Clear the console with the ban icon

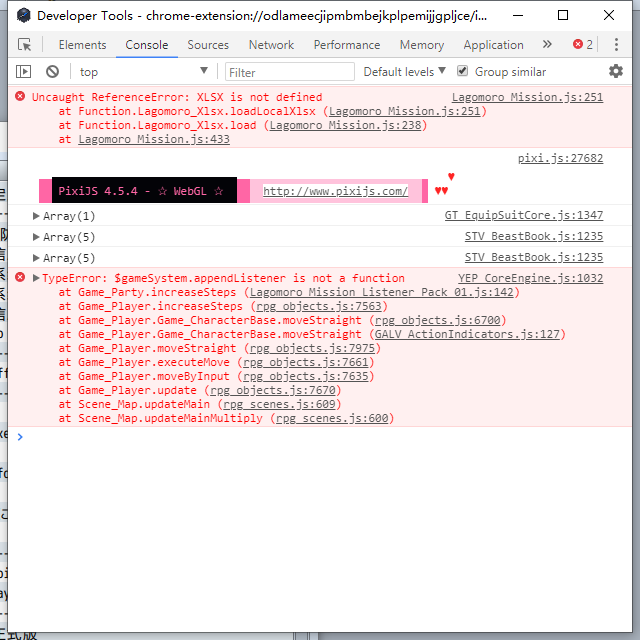click(52, 72)
